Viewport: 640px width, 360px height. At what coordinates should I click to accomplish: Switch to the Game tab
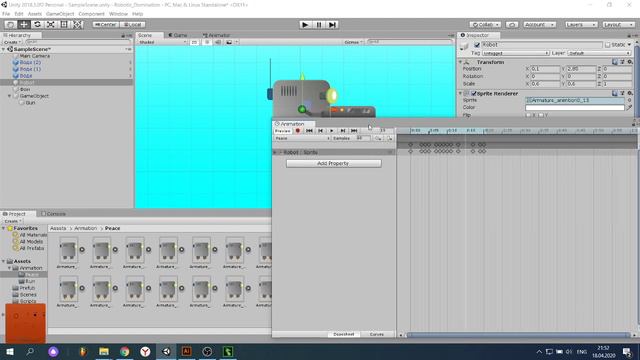[x=178, y=36]
